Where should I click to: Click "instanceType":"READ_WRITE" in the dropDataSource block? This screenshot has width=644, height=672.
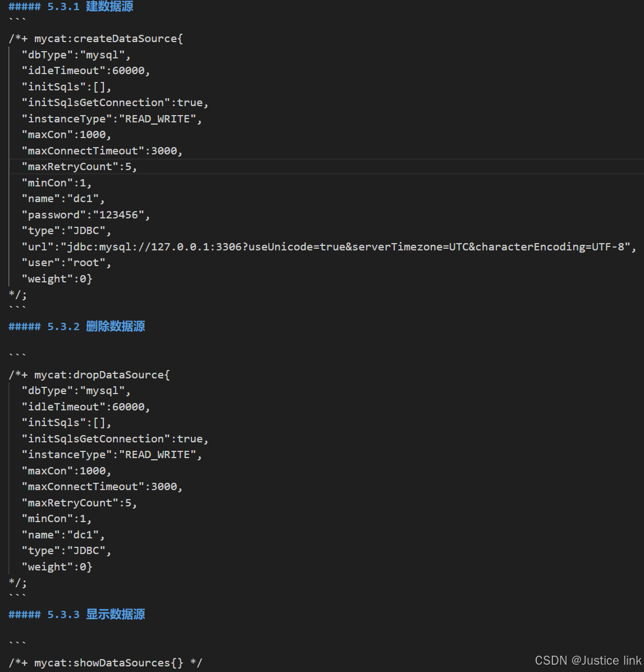112,455
